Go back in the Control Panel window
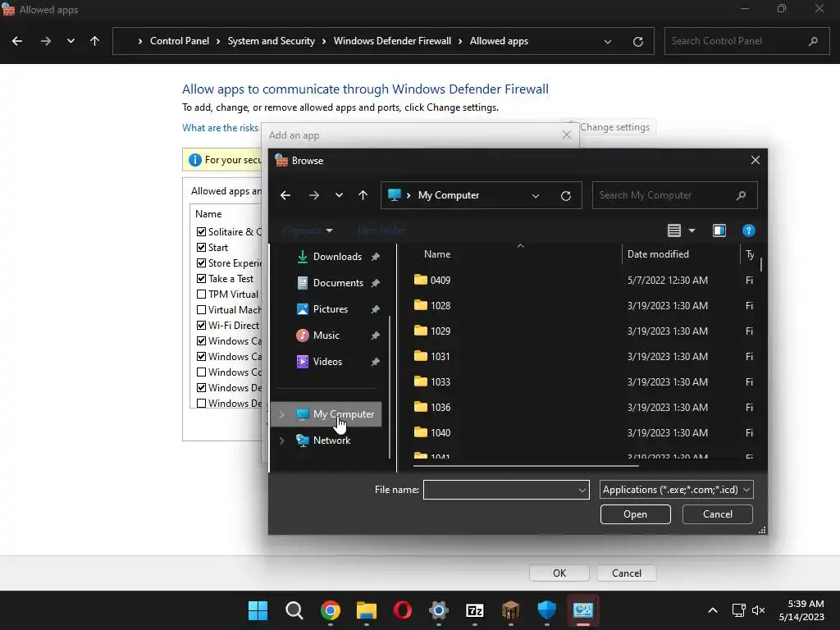 [x=17, y=41]
